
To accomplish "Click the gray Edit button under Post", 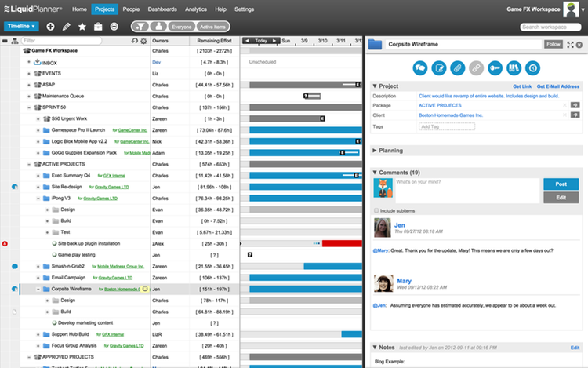I will pos(561,197).
